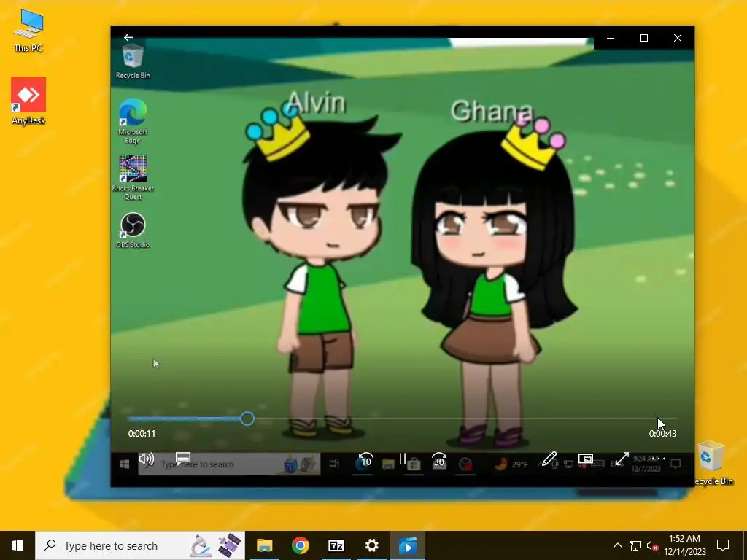This screenshot has height=560, width=747.
Task: Maximize the video player window
Action: click(643, 38)
